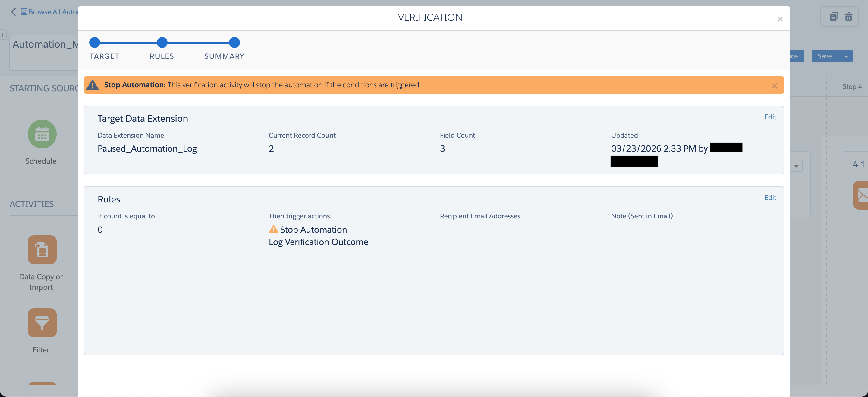Edit the Rules section

(x=770, y=198)
